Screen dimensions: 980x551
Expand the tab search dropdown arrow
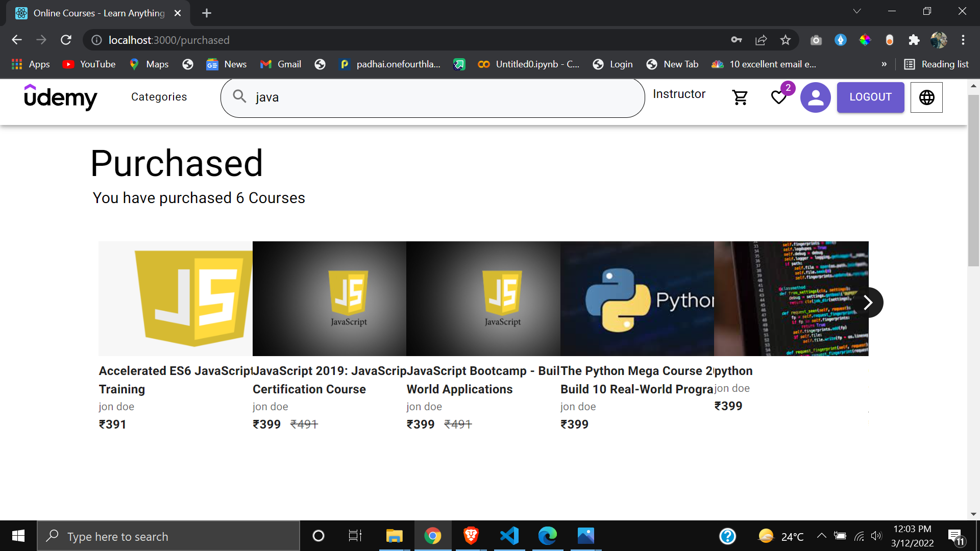[857, 11]
